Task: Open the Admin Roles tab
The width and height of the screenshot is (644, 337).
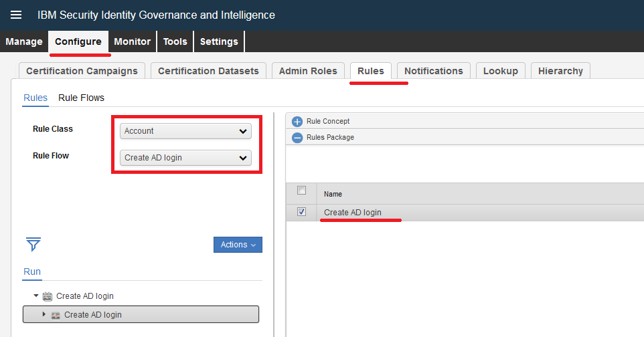Action: tap(308, 71)
